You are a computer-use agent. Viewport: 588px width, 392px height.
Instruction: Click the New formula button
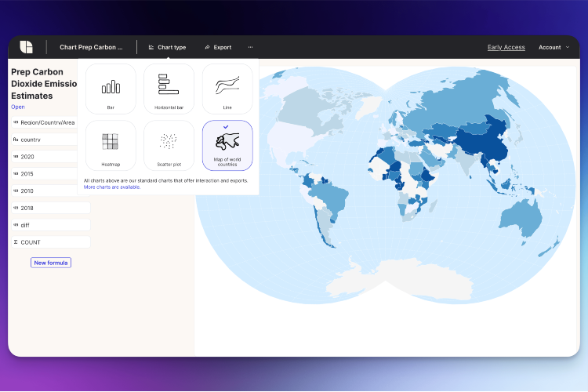(51, 263)
